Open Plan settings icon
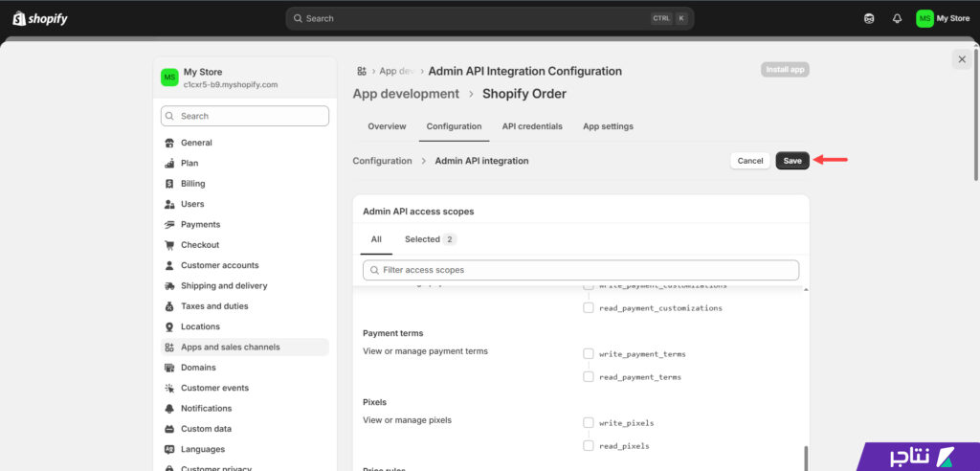 click(x=169, y=164)
